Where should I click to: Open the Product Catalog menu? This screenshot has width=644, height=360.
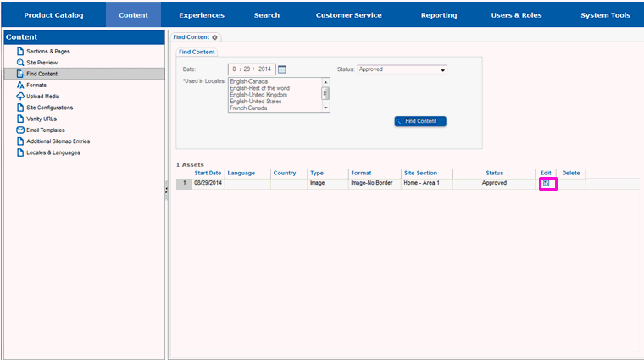click(x=53, y=15)
